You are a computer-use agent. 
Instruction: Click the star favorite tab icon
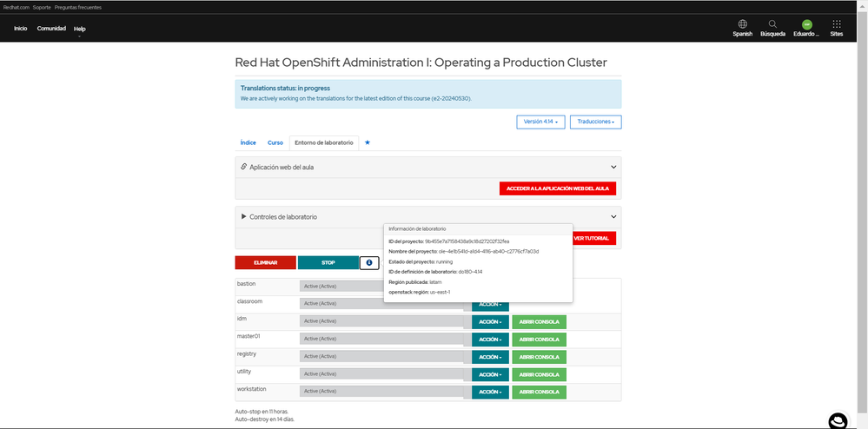coord(367,142)
